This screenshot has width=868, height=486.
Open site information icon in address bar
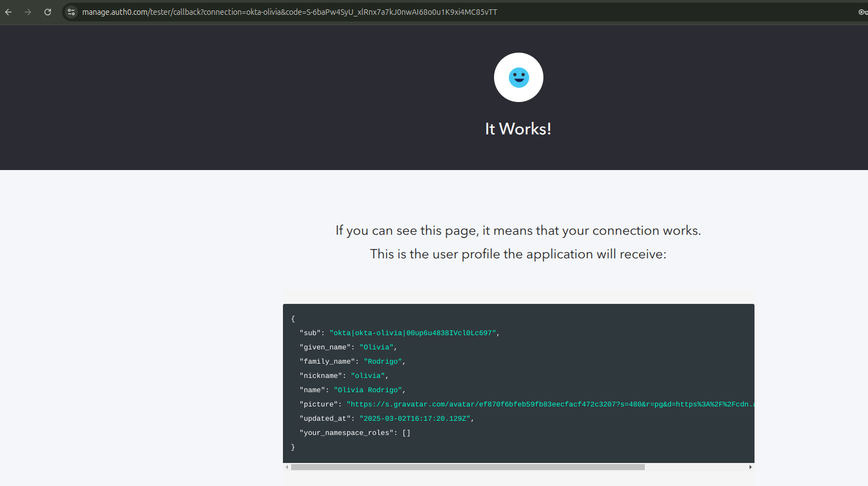pos(71,12)
